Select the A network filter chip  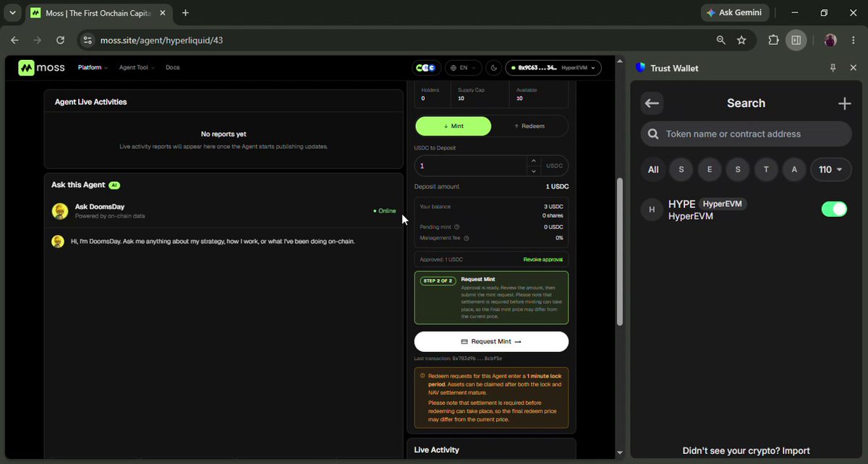coord(794,170)
